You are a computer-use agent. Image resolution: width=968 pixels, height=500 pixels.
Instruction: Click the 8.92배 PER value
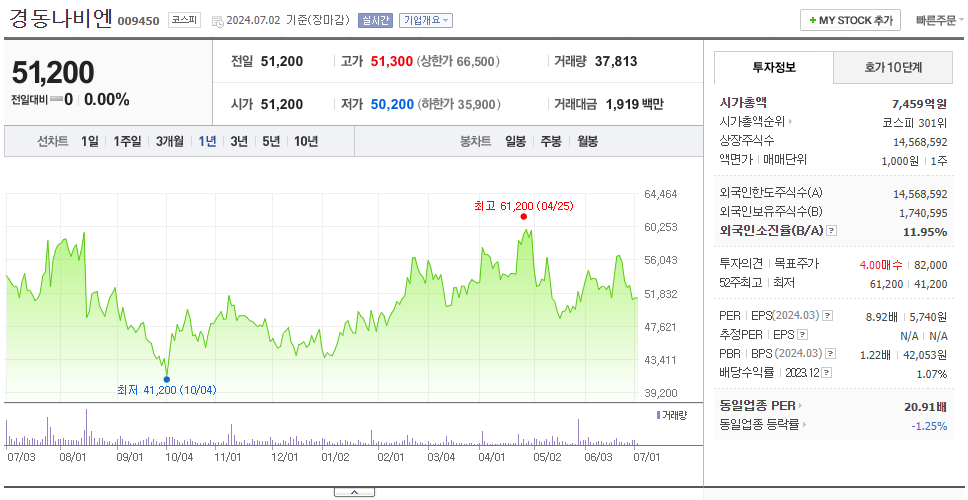(882, 317)
